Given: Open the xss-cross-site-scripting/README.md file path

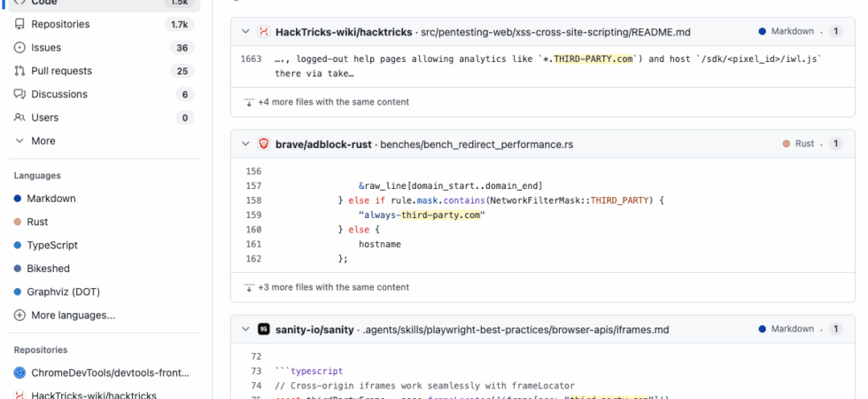Looking at the screenshot, I should pos(556,32).
